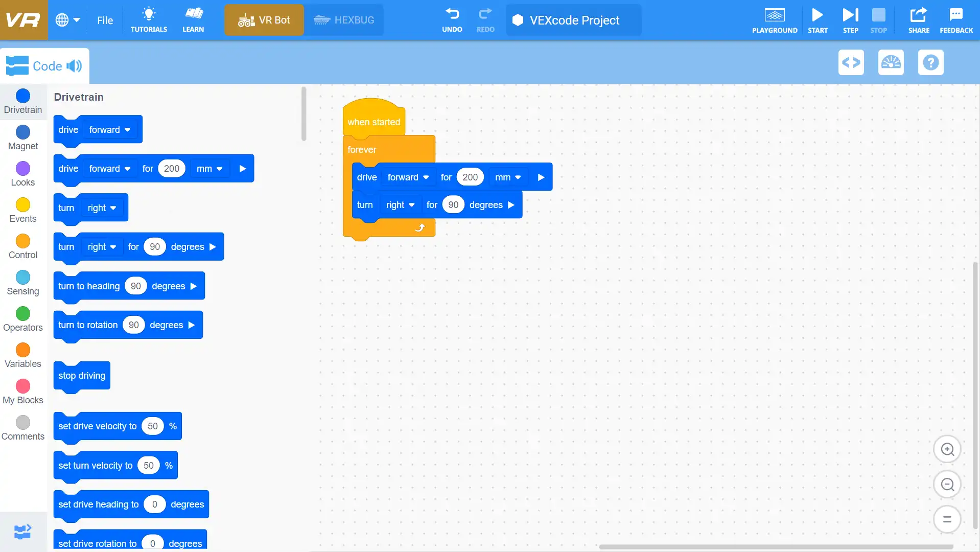The width and height of the screenshot is (980, 552).
Task: Step through the program
Action: pos(849,20)
